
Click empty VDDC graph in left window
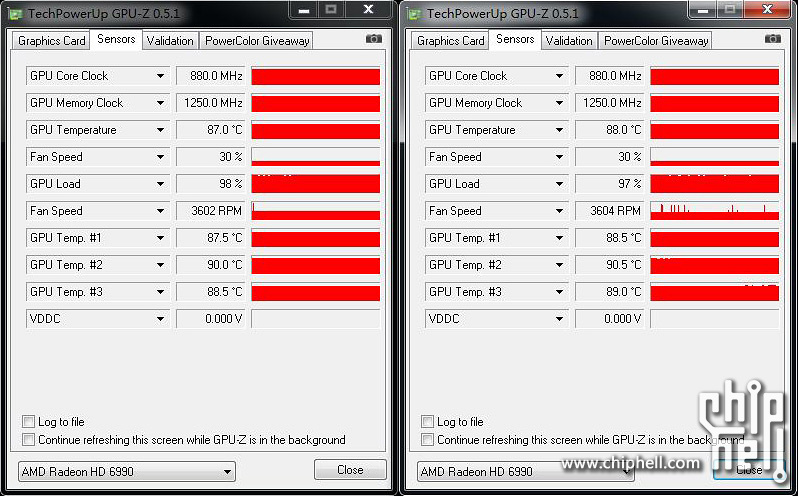[316, 318]
